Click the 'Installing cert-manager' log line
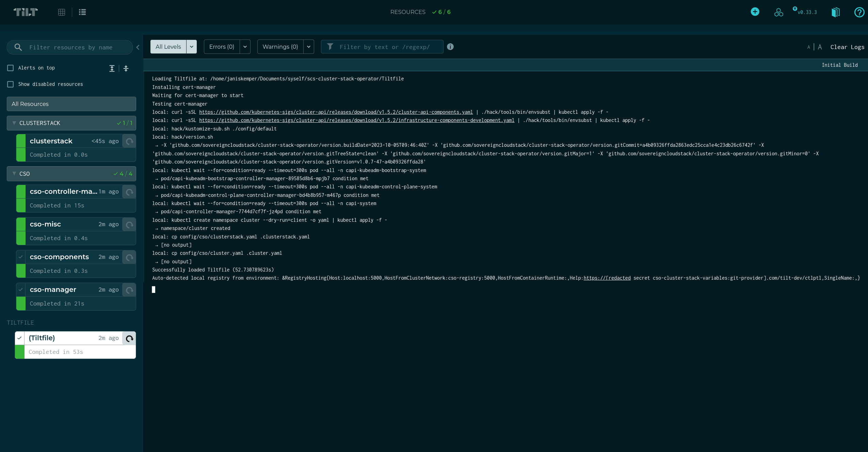868x452 pixels. (x=184, y=87)
